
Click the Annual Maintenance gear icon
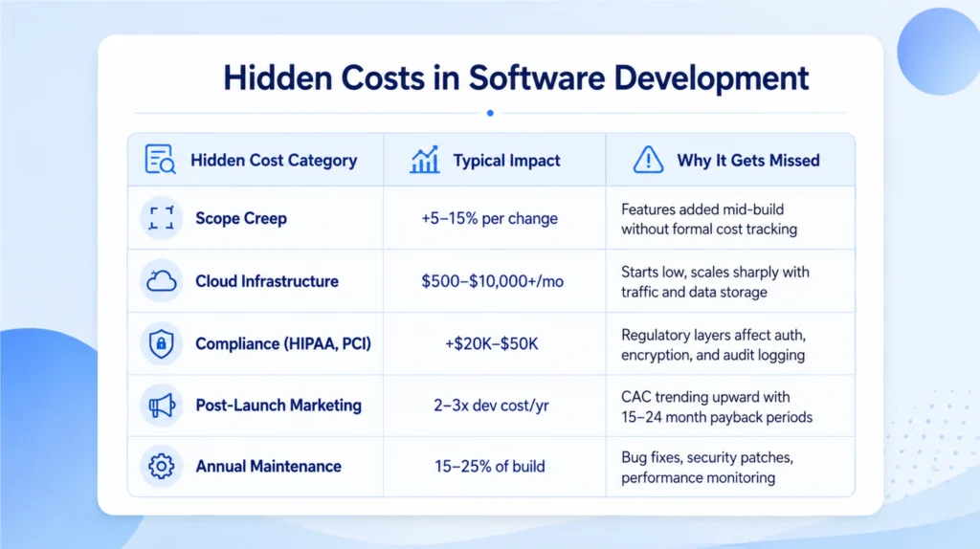coord(161,466)
